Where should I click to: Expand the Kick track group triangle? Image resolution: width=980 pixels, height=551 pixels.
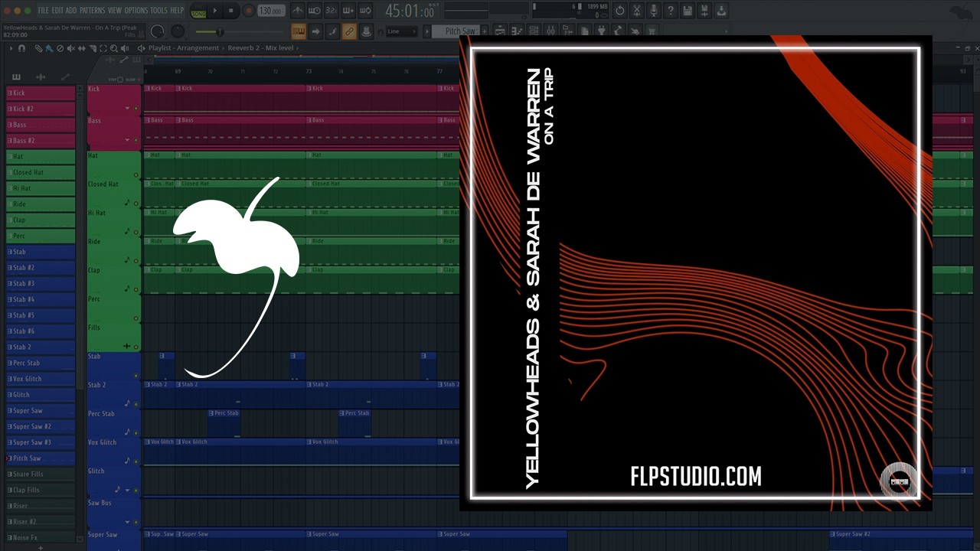pyautogui.click(x=127, y=109)
